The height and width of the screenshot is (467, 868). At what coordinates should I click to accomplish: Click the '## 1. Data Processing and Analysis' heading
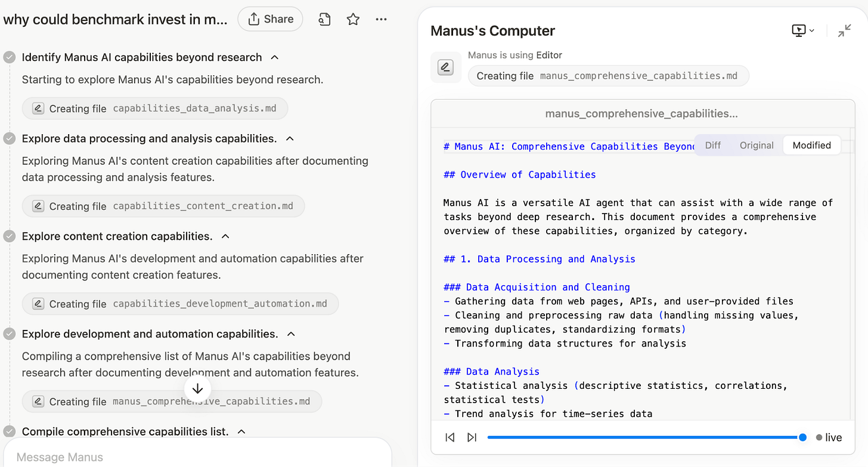(x=540, y=259)
